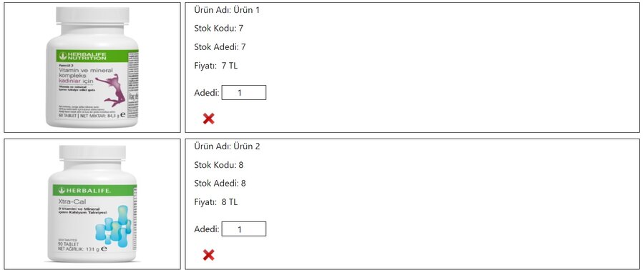644x270 pixels.
Task: Click the blue bone graphic on Xtra-Cal
Action: pos(113,227)
